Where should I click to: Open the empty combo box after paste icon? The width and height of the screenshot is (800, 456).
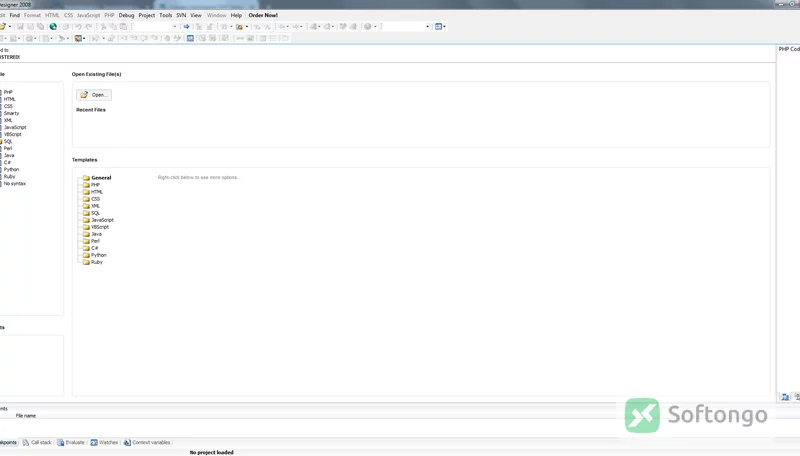155,27
